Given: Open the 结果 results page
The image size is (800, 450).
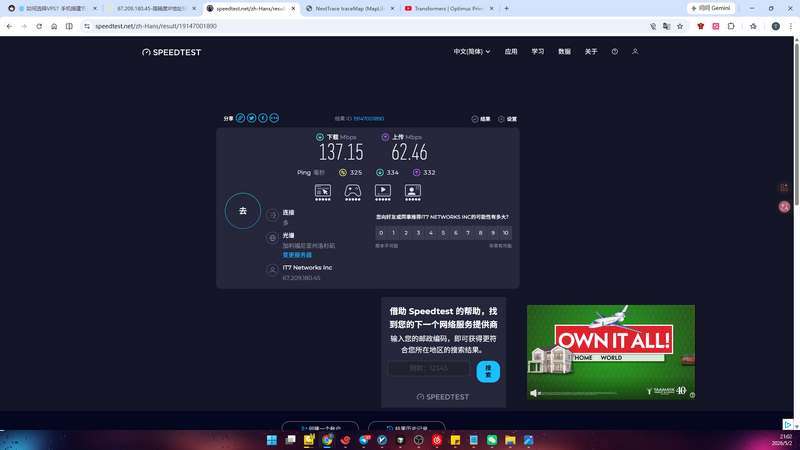Looking at the screenshot, I should tap(481, 119).
